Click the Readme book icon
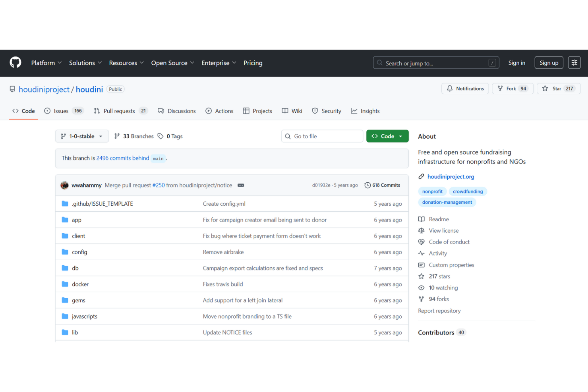The image size is (588, 392). pyautogui.click(x=421, y=219)
